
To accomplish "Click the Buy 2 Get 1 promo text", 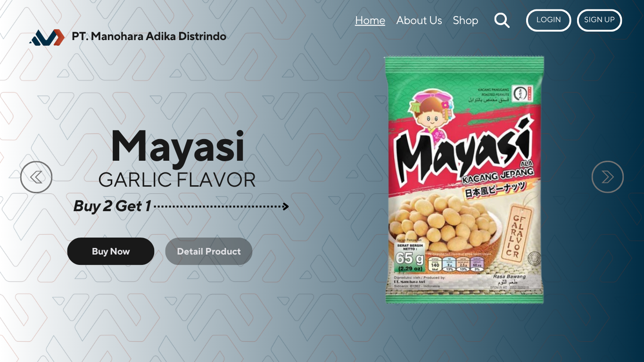I will click(112, 206).
